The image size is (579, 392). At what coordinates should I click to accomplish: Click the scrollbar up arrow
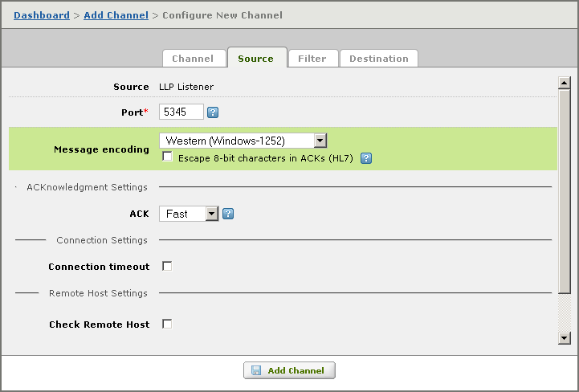[565, 83]
